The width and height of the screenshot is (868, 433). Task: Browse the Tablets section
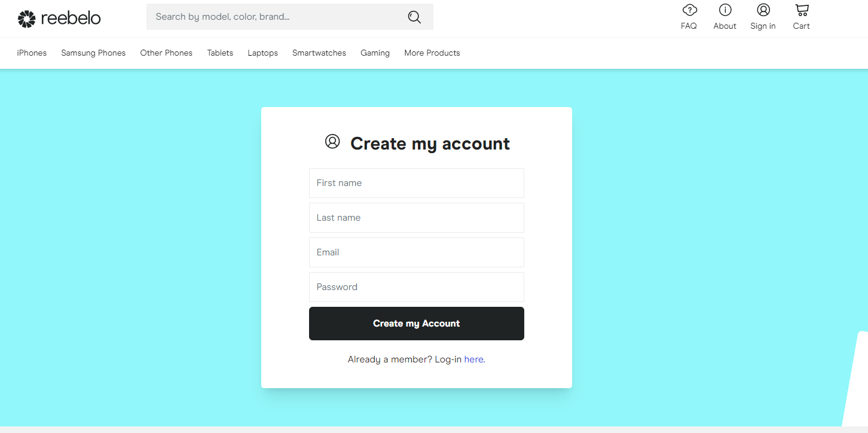(x=220, y=53)
